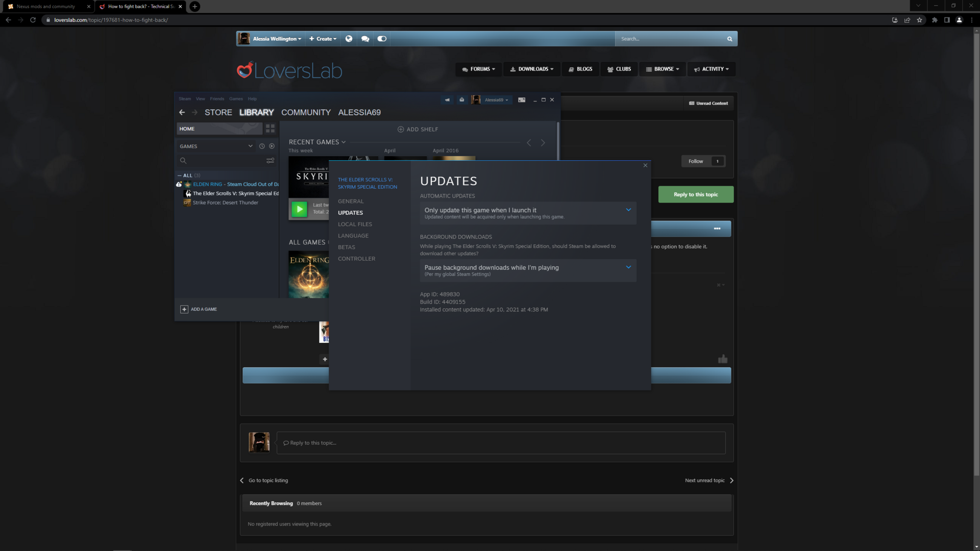Image resolution: width=980 pixels, height=551 pixels.
Task: Open a new browser tab
Action: (x=194, y=7)
